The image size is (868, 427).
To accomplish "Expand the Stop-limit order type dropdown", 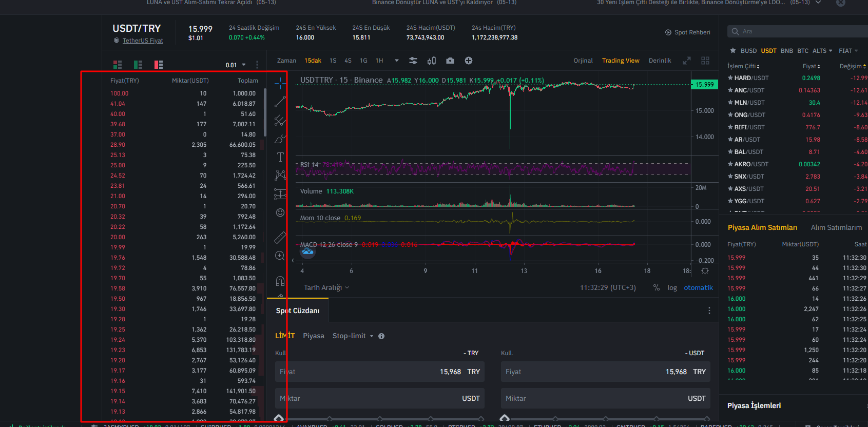I will click(x=353, y=336).
